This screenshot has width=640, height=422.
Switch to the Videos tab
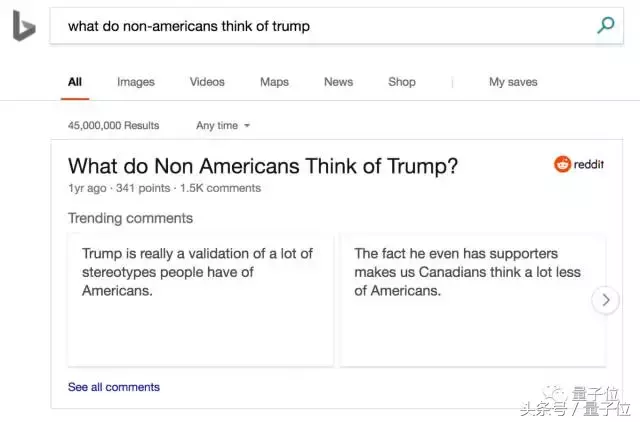click(207, 82)
